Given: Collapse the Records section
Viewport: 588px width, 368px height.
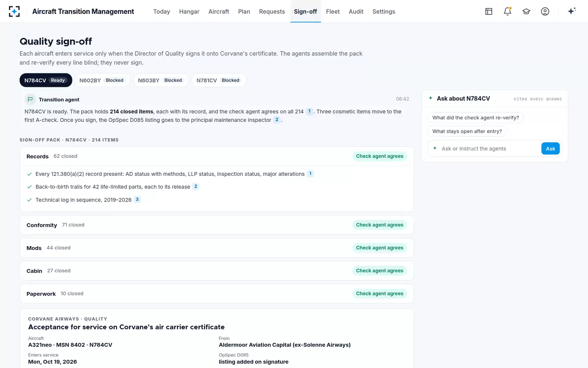Looking at the screenshot, I should pos(217,156).
